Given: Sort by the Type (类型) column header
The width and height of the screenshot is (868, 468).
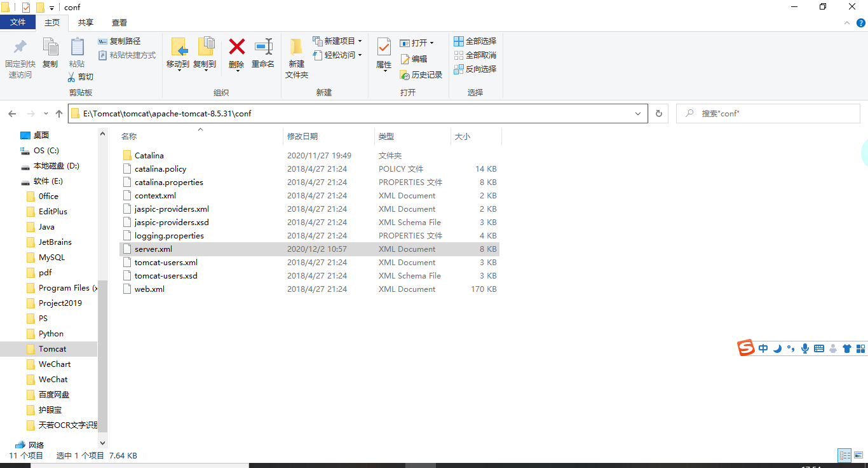Looking at the screenshot, I should (x=412, y=137).
